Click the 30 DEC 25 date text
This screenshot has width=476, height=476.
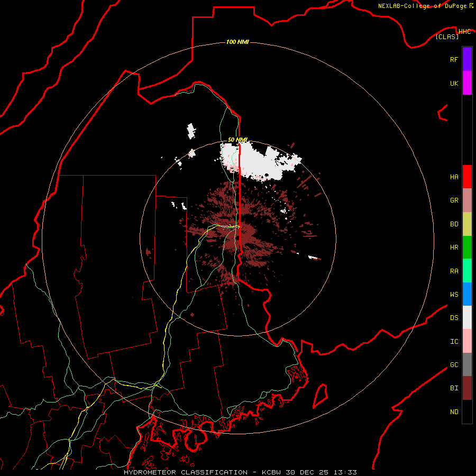click(x=307, y=472)
